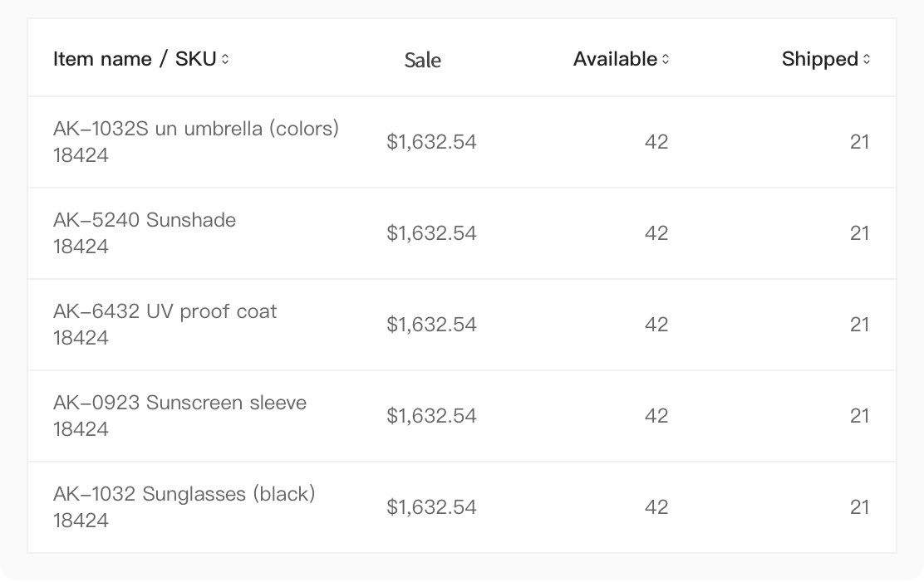924x582 pixels.
Task: Open AK-5240 Sunshade item
Action: [145, 220]
